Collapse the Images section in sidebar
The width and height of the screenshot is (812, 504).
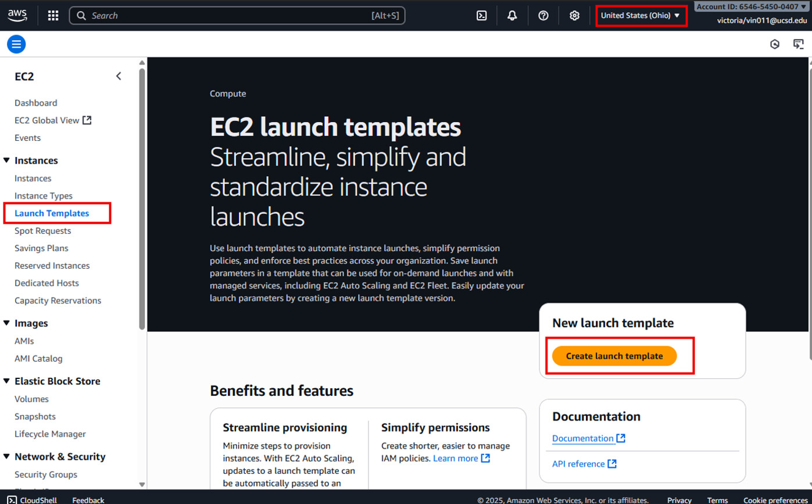pos(7,323)
